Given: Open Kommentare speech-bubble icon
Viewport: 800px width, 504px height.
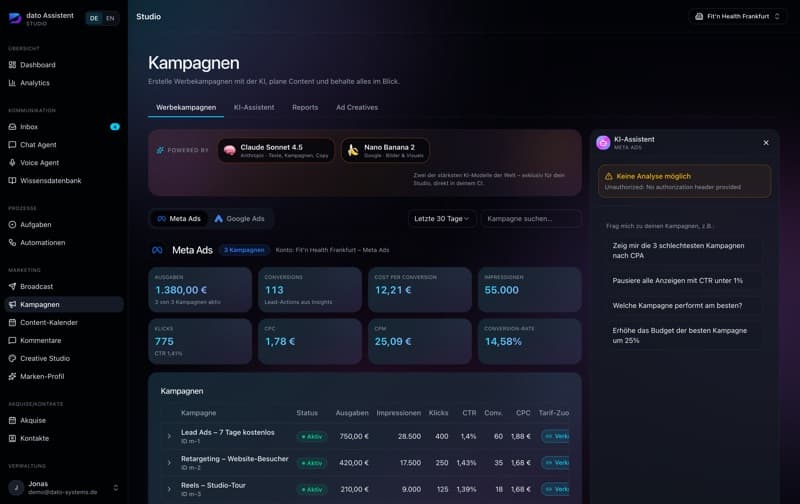Looking at the screenshot, I should click(12, 340).
